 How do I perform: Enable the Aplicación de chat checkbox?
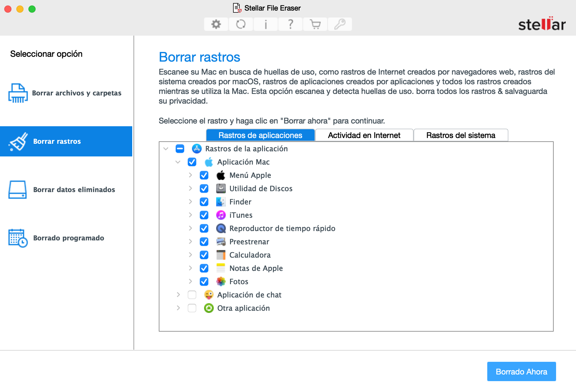pos(192,295)
